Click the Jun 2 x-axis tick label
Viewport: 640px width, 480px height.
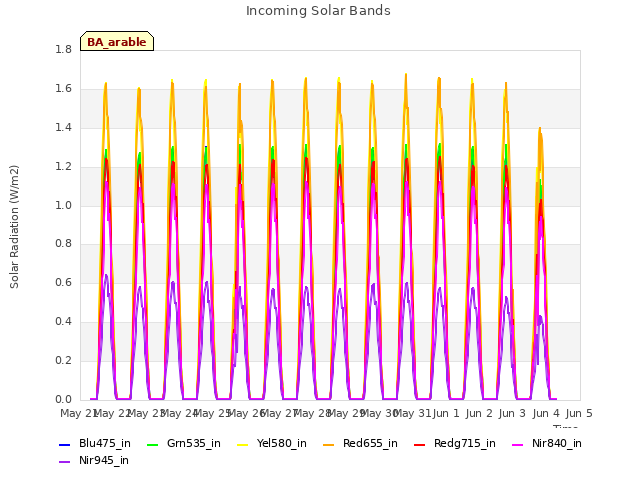[x=479, y=413]
